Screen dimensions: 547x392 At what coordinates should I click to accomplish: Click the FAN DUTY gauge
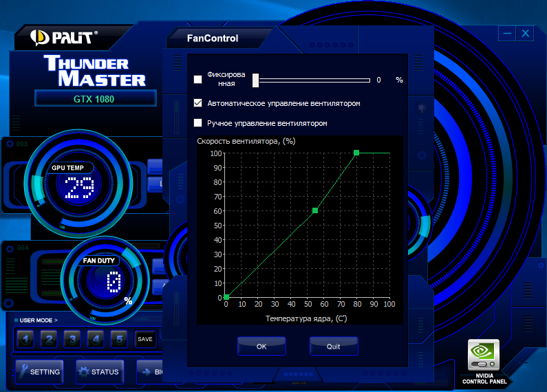(105, 280)
